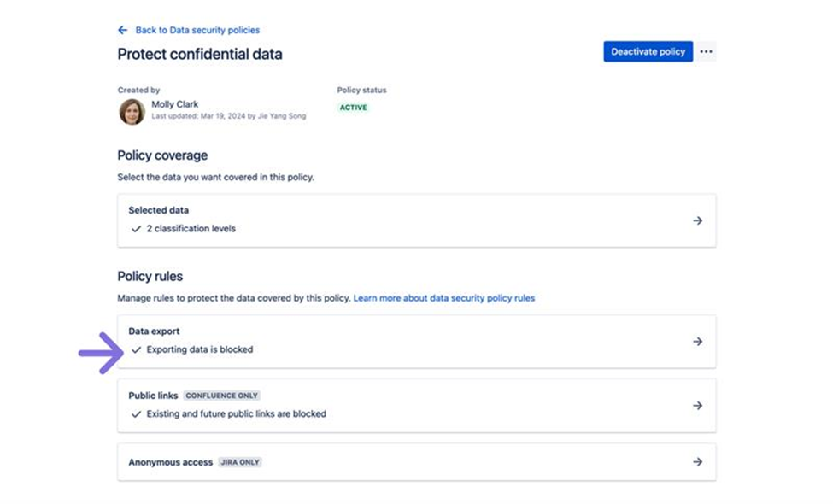Click the CONFLUENCE ONLY label
This screenshot has width=833, height=504.
(222, 396)
